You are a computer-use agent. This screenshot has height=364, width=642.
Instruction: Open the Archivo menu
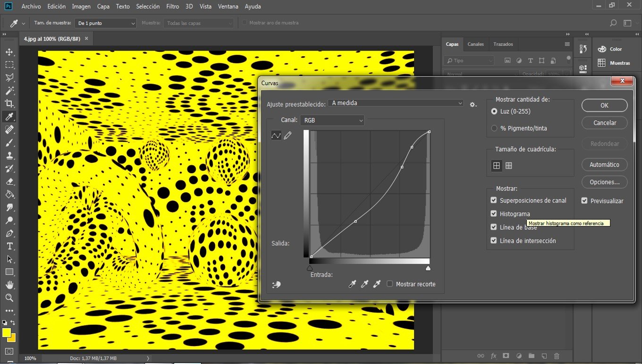pyautogui.click(x=31, y=7)
